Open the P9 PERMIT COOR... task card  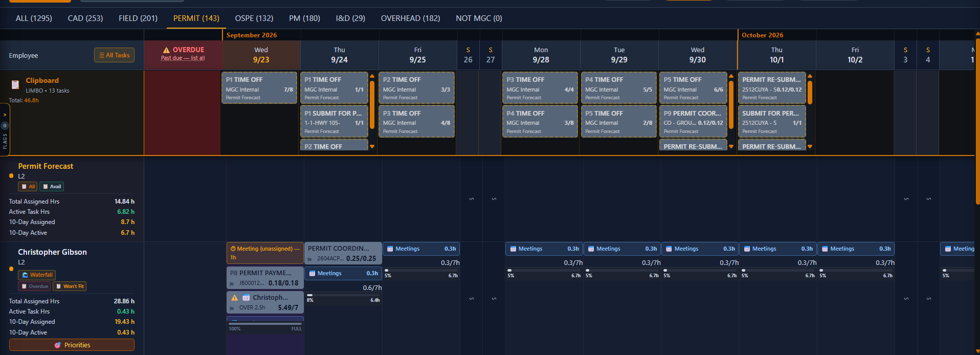coord(693,122)
